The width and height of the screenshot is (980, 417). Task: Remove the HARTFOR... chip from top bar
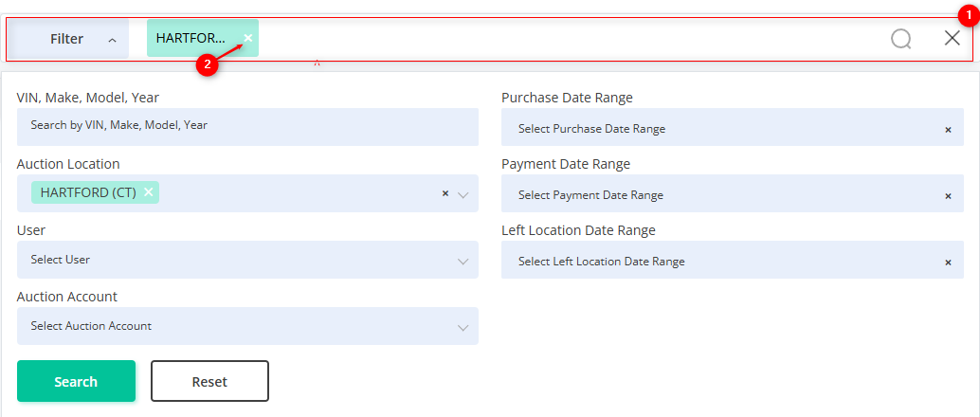(x=247, y=38)
